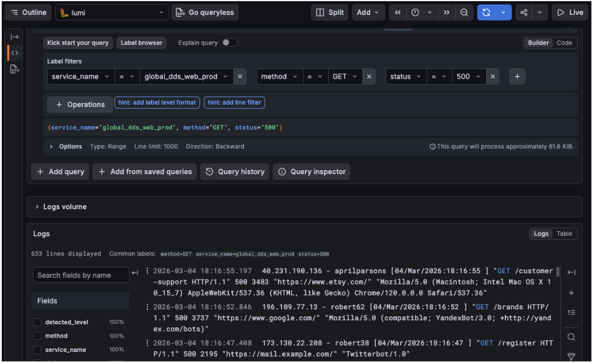Toggle the Explain query switch

click(x=230, y=43)
